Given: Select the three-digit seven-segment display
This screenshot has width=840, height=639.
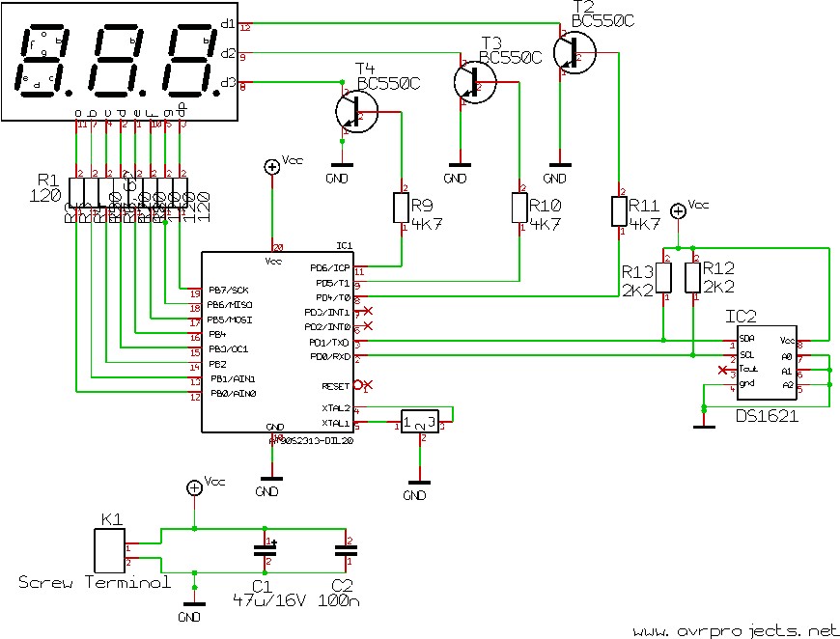Looking at the screenshot, I should click(x=120, y=62).
